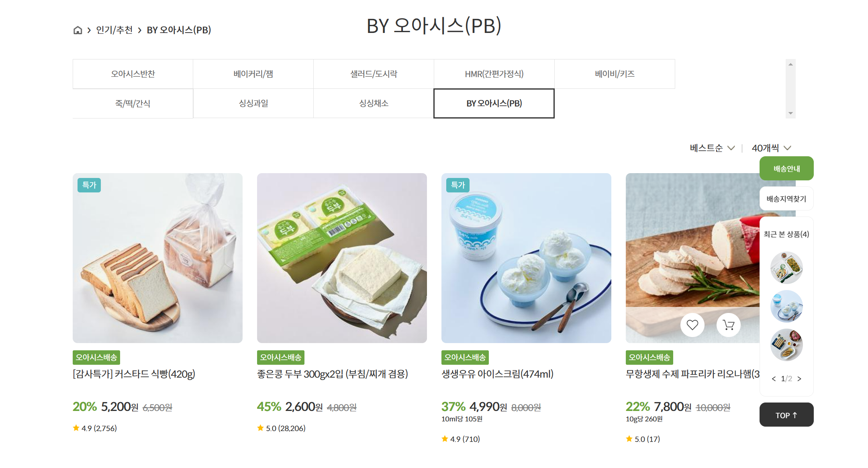The width and height of the screenshot is (868, 468).
Task: Open the 40개씩 items-per-page dropdown
Action: click(x=771, y=148)
